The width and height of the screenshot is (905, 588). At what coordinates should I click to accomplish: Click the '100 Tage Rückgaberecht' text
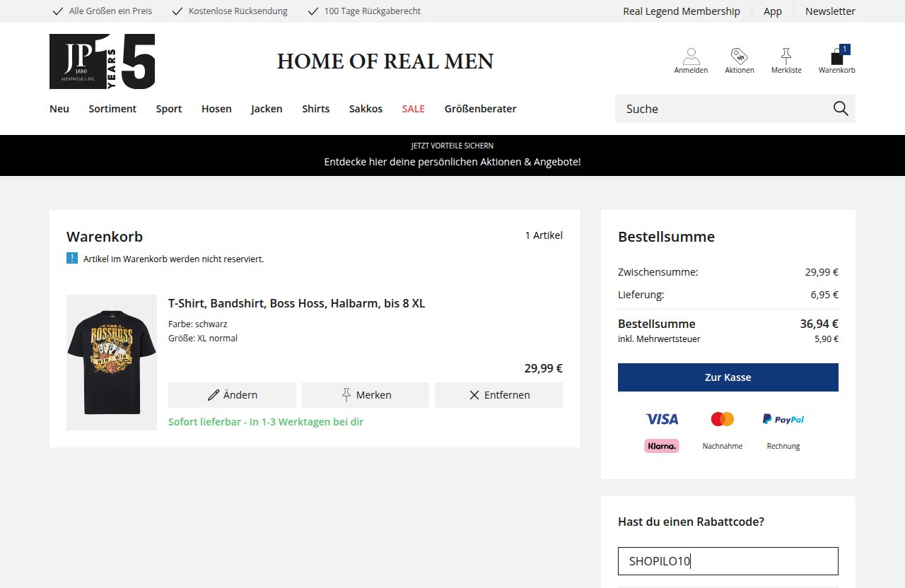pyautogui.click(x=373, y=11)
